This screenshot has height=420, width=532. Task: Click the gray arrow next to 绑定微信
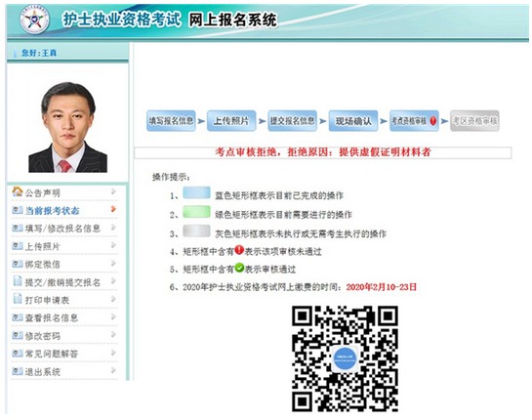tap(113, 263)
